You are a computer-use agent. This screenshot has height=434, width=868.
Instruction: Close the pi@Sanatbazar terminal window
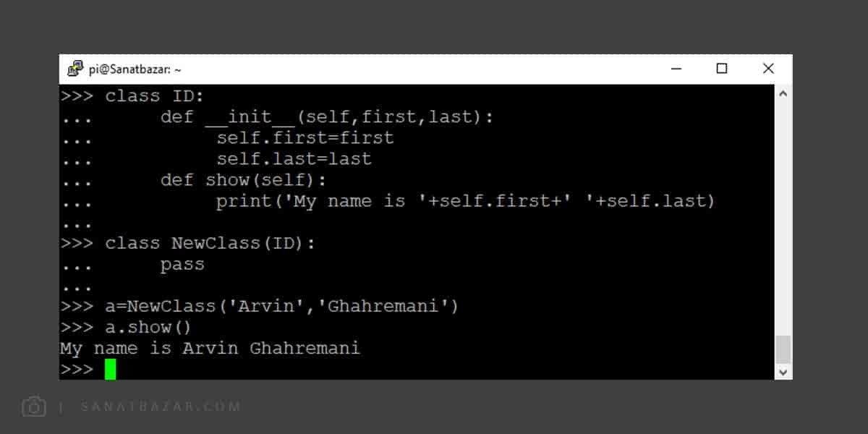click(768, 69)
